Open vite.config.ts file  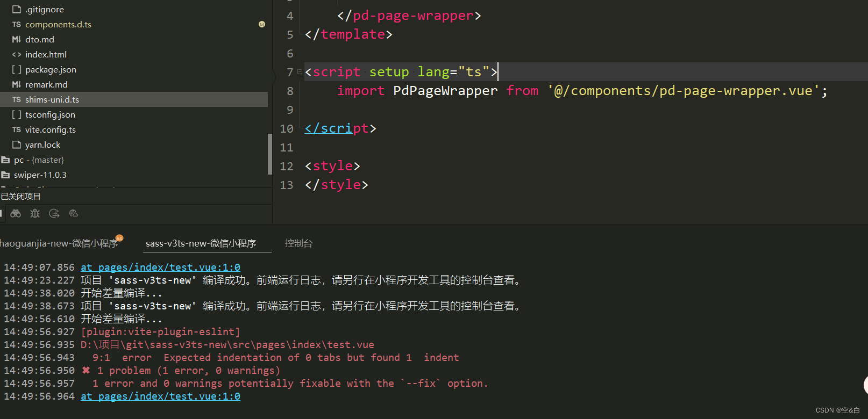tap(50, 129)
